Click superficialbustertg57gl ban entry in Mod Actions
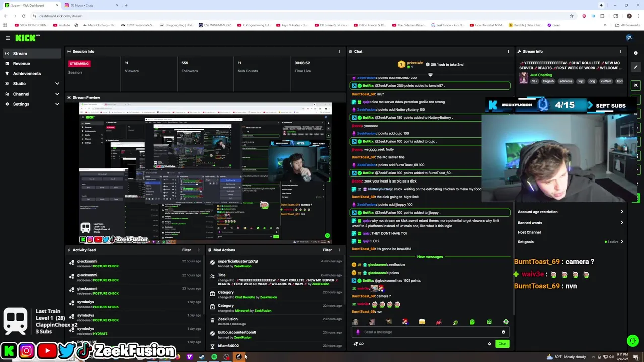The image size is (644, 362). 275,264
